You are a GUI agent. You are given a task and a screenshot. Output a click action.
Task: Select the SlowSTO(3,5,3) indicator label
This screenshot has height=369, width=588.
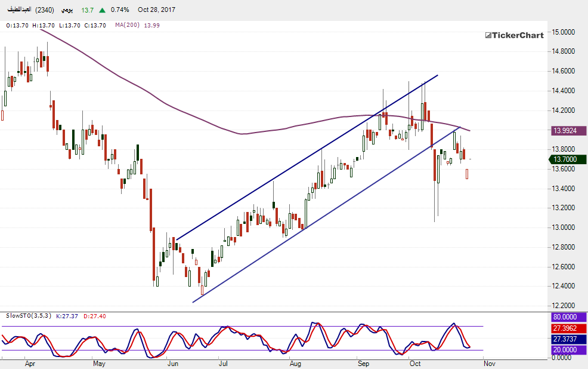pos(27,315)
